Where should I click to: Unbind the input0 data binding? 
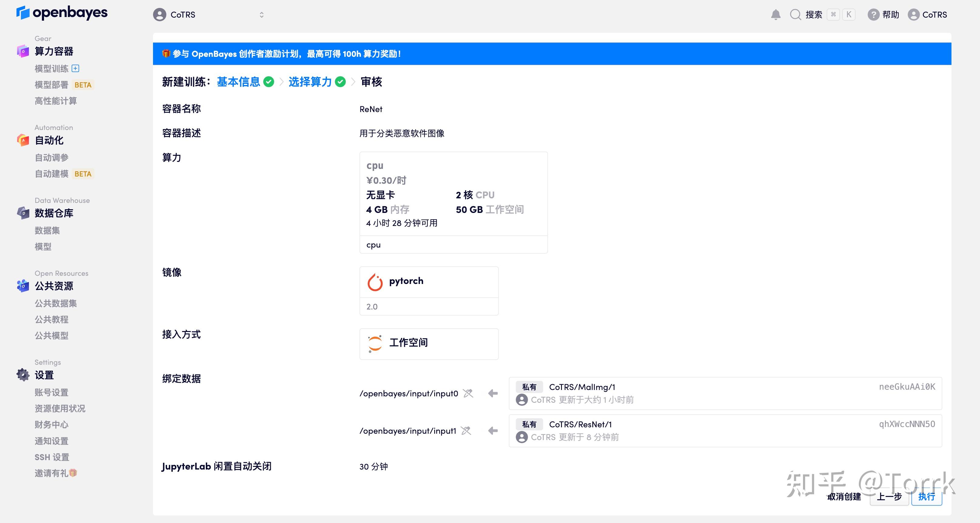click(468, 394)
